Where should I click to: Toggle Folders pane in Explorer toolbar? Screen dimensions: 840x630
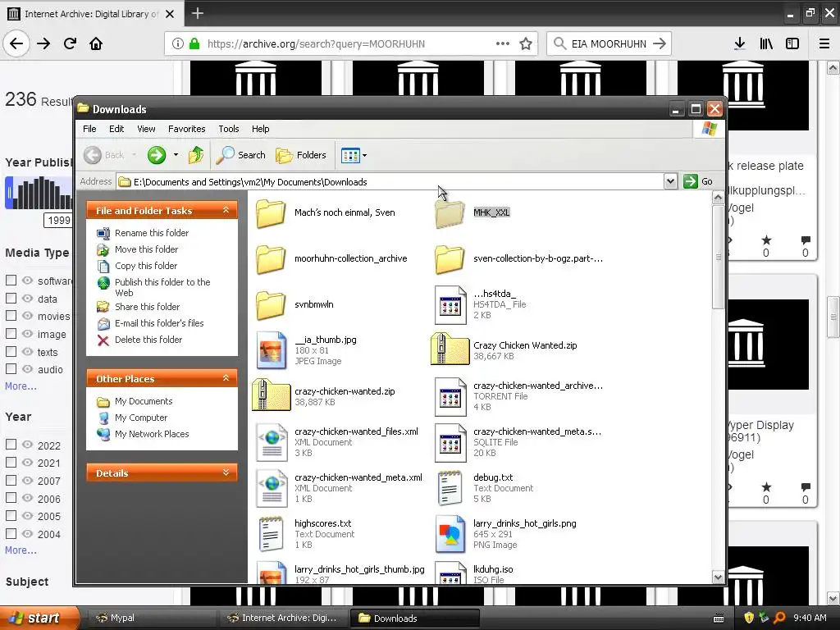click(x=301, y=155)
